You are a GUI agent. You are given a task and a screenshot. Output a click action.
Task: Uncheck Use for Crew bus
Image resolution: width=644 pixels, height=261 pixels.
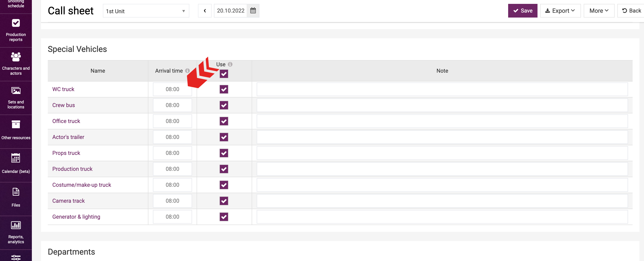[x=224, y=105]
